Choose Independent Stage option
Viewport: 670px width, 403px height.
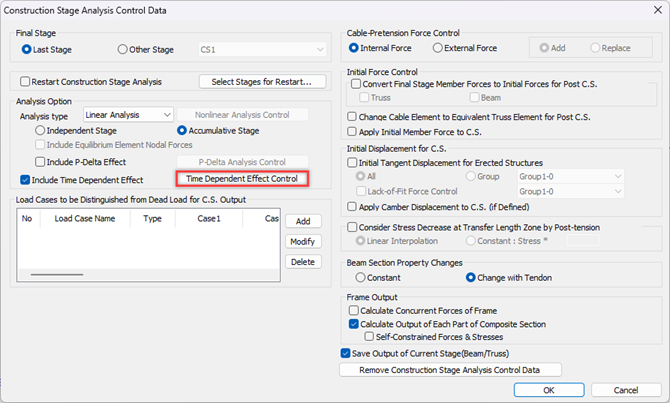[x=40, y=130]
